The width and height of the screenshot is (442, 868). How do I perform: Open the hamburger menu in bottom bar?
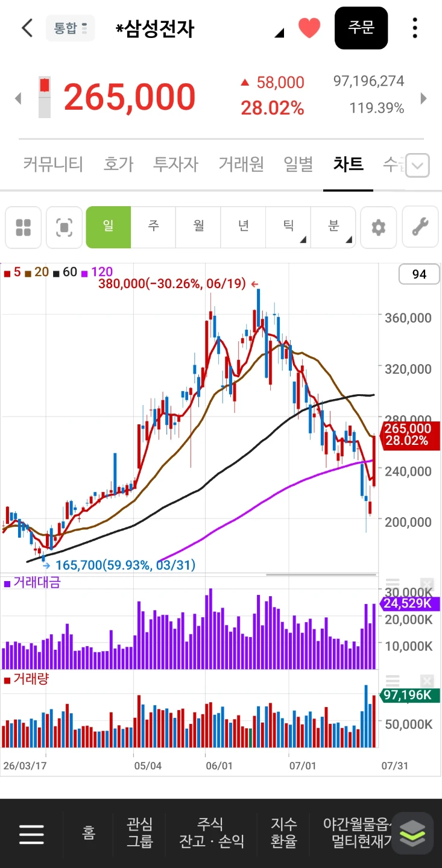(31, 834)
